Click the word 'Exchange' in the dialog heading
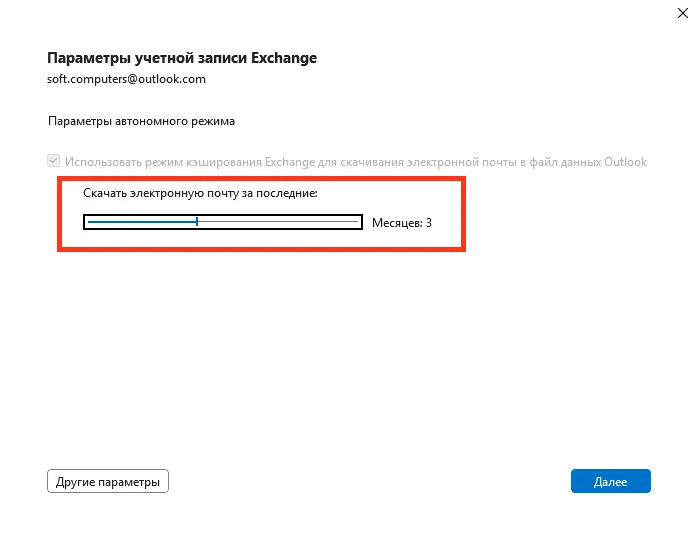 [x=284, y=58]
